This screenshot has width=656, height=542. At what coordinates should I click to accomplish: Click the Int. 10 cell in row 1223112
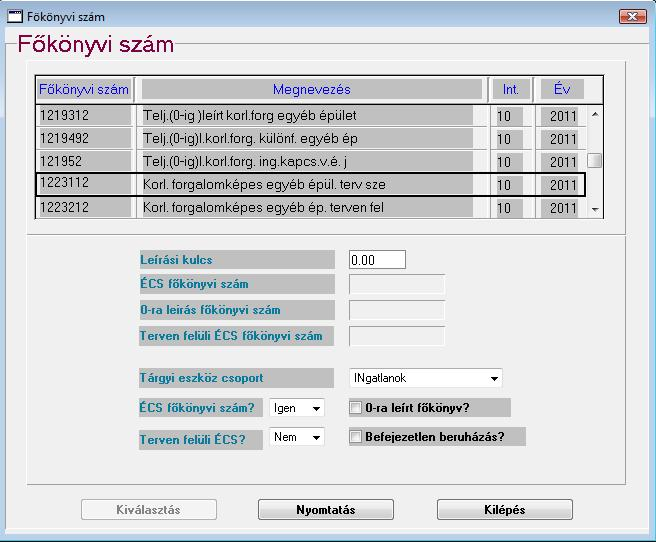pos(509,185)
